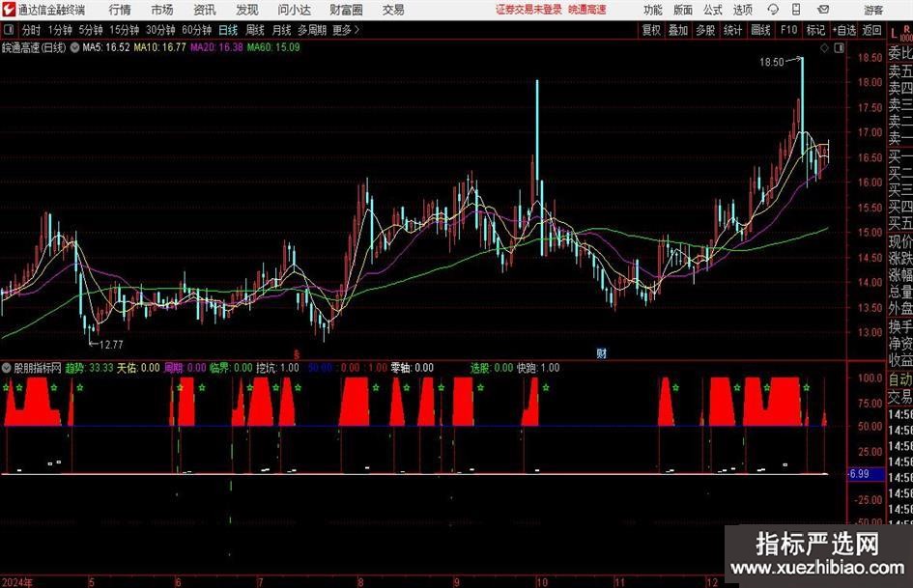Click the 多股 toolbar button
The width and height of the screenshot is (913, 588).
[x=705, y=30]
